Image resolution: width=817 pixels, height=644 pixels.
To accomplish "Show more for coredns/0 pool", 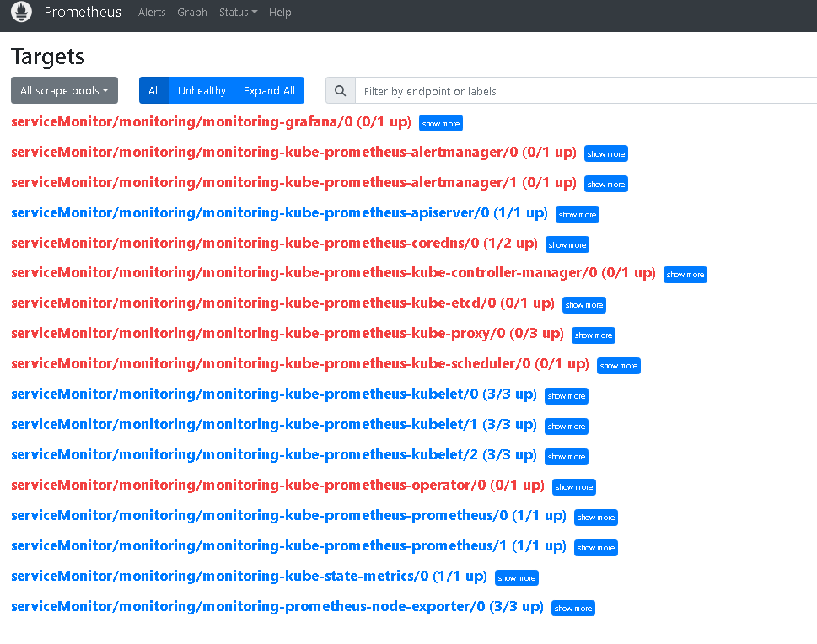I will point(567,244).
